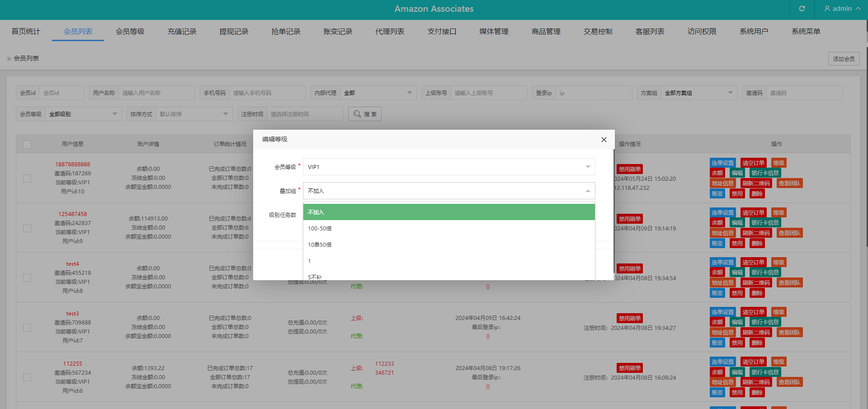Screen dimensions: 868x409
Task: Click the refresh icon in top bar
Action: pos(802,9)
